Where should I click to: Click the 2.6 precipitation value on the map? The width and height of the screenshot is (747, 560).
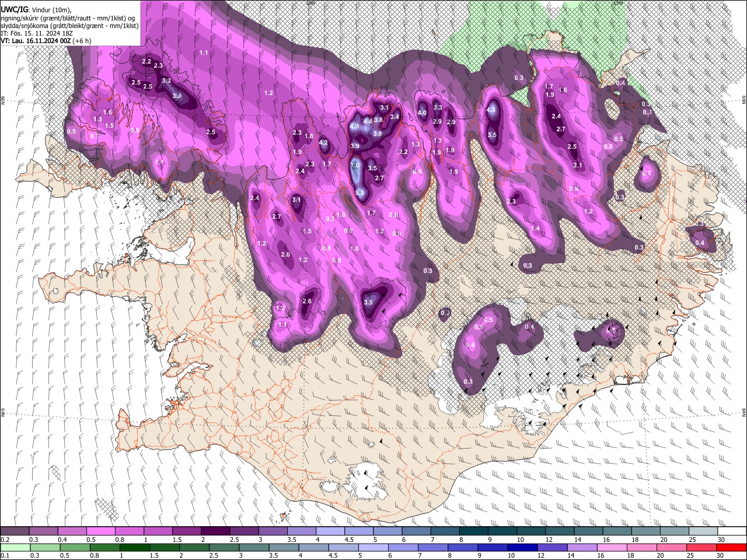click(307, 302)
